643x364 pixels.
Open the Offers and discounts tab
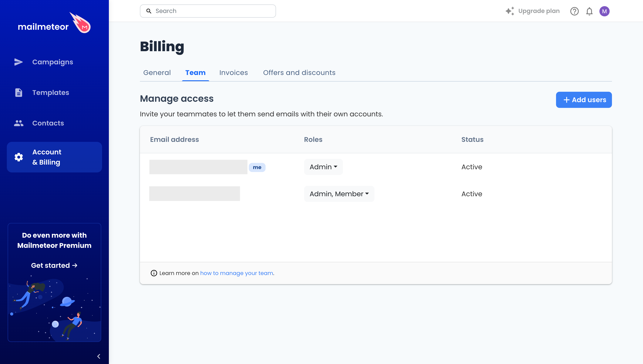(x=299, y=72)
